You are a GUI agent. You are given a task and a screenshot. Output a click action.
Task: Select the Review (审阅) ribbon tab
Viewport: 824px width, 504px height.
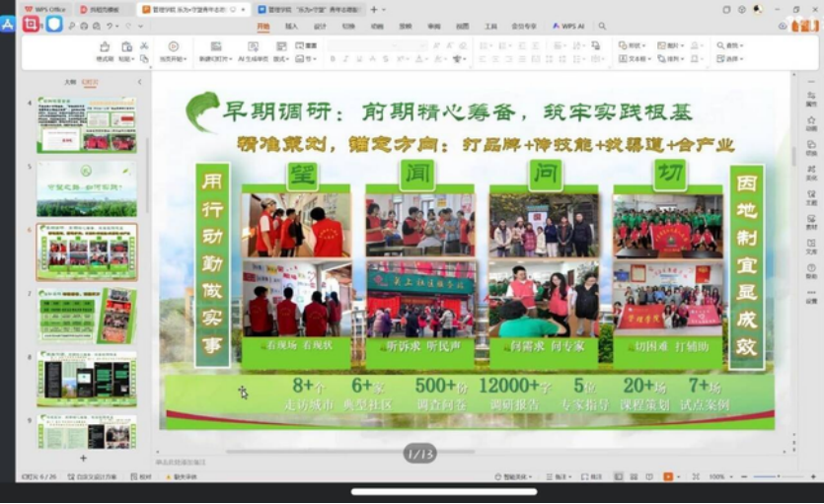click(x=434, y=27)
